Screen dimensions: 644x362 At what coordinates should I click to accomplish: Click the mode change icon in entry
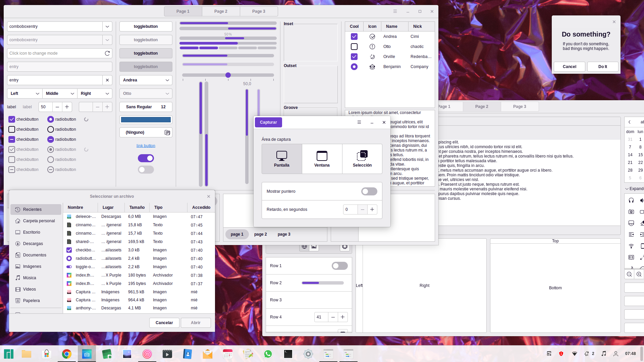(x=107, y=53)
